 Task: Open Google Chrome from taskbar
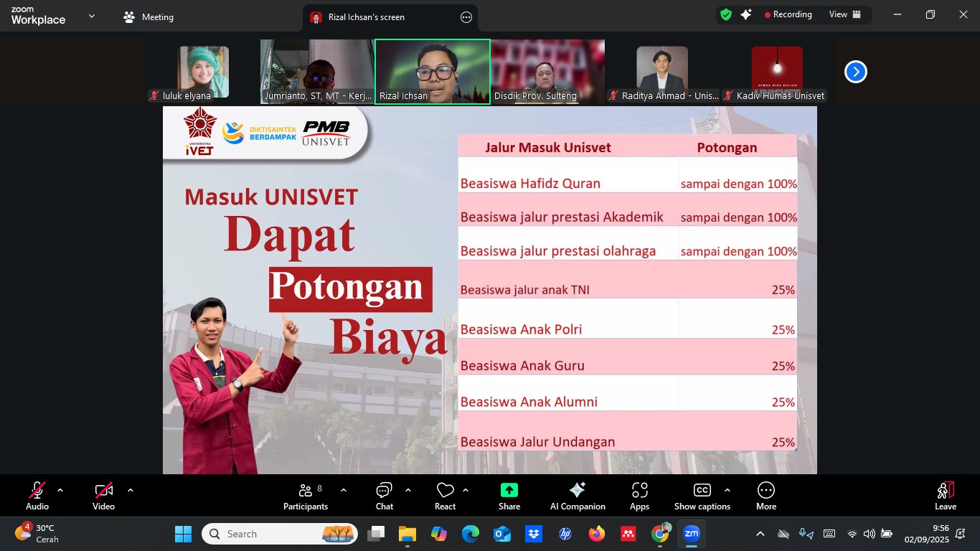(x=660, y=534)
